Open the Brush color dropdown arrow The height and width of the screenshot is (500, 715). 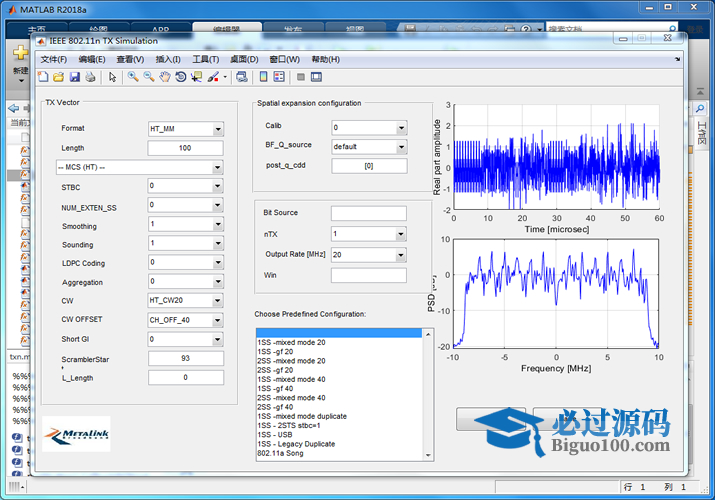point(225,77)
